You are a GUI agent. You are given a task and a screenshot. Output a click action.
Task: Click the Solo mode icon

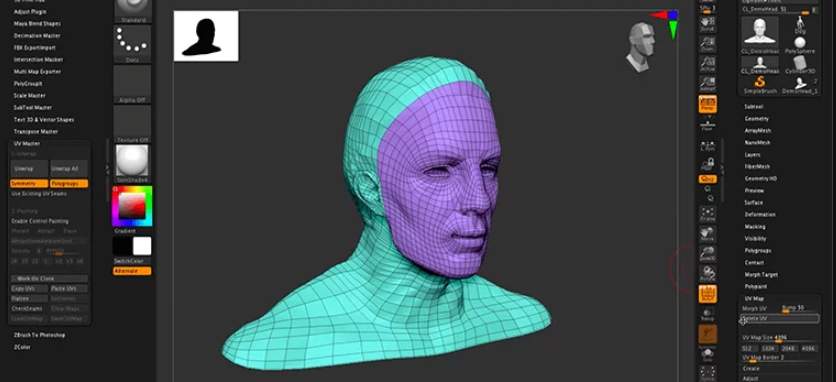pyautogui.click(x=708, y=355)
